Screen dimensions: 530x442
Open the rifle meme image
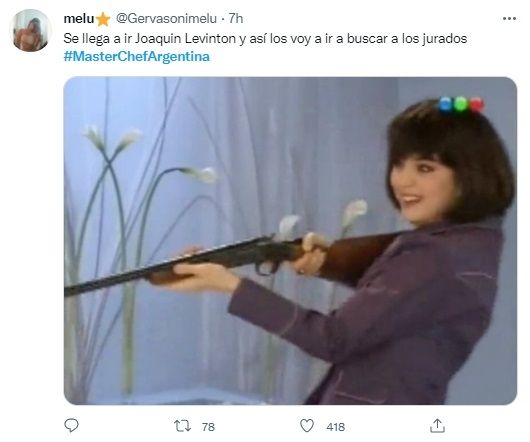290,241
